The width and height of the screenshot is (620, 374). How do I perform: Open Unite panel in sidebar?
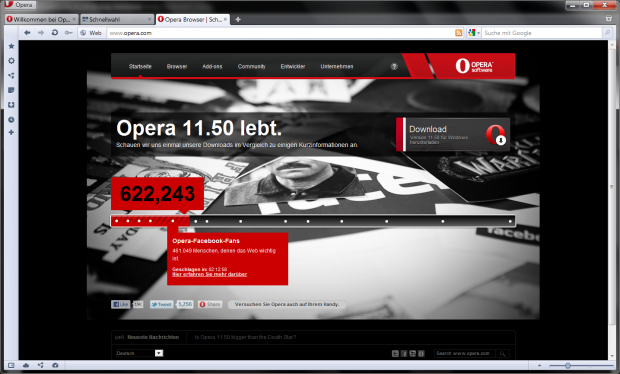pyautogui.click(x=11, y=76)
